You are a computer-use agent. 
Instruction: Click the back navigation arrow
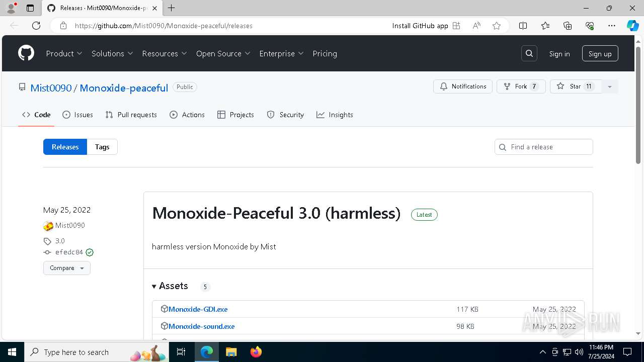click(14, 26)
